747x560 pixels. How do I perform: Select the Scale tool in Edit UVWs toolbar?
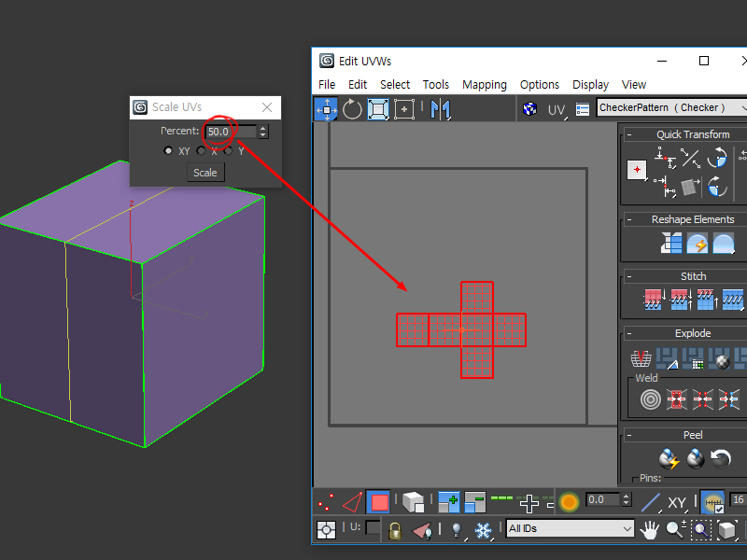[x=378, y=109]
